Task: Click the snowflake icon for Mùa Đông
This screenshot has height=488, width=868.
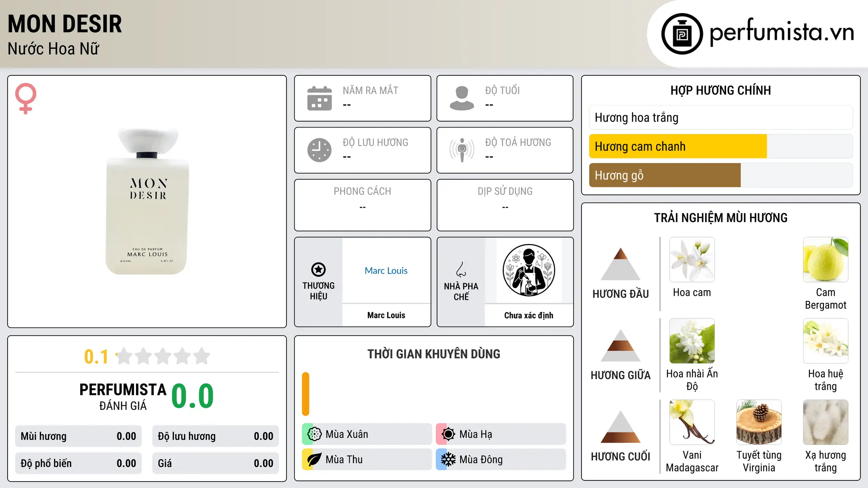Action: [x=448, y=460]
